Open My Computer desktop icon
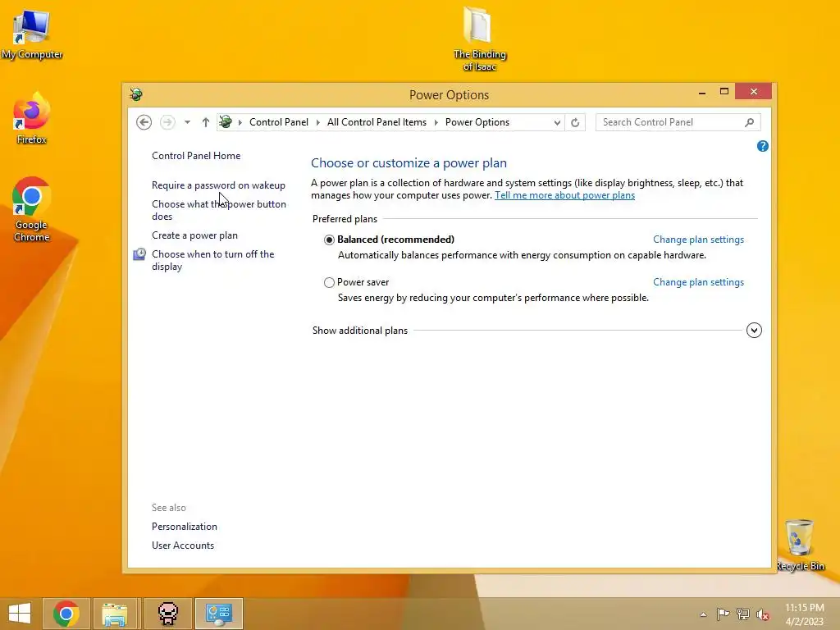 click(x=32, y=34)
